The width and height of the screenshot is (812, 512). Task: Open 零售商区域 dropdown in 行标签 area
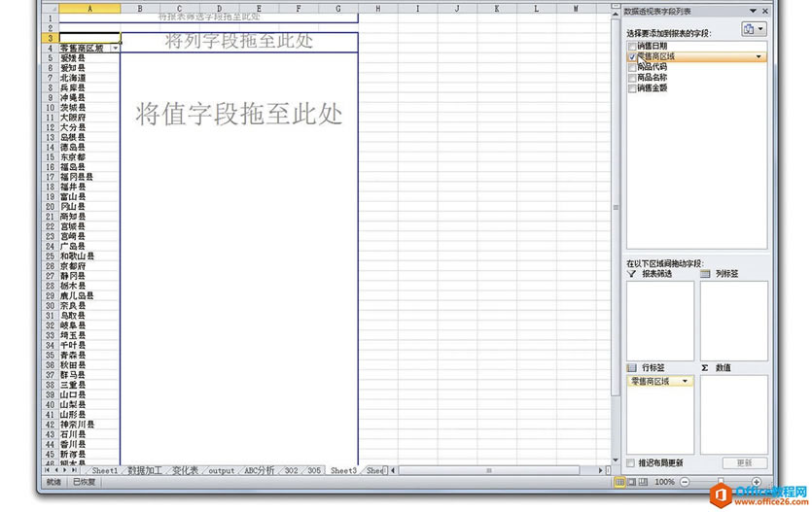tap(686, 382)
